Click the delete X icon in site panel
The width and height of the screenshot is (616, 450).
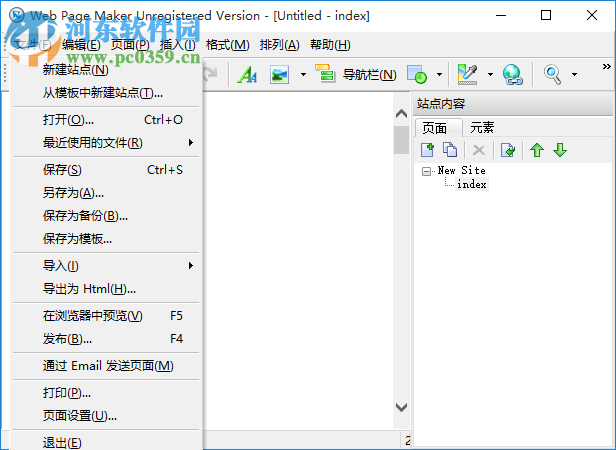pyautogui.click(x=479, y=150)
